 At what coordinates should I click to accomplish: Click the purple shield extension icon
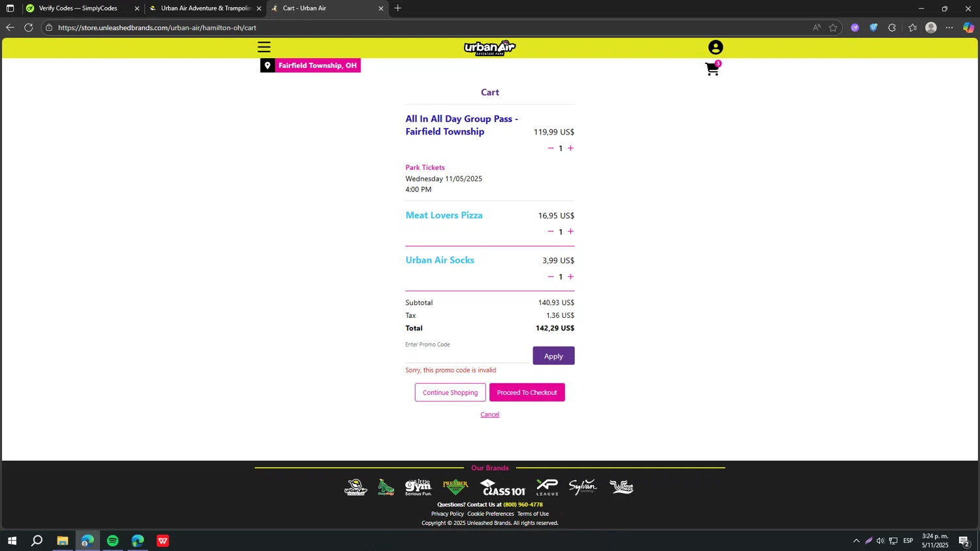[x=855, y=27]
